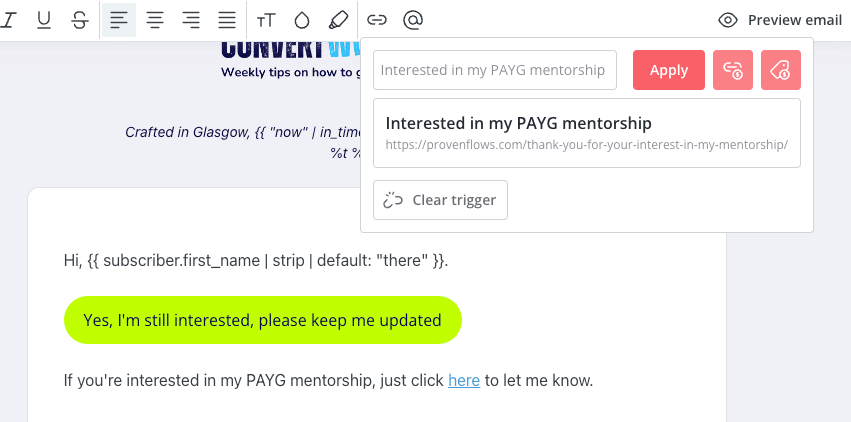
Task: Center align the text
Action: coord(155,21)
